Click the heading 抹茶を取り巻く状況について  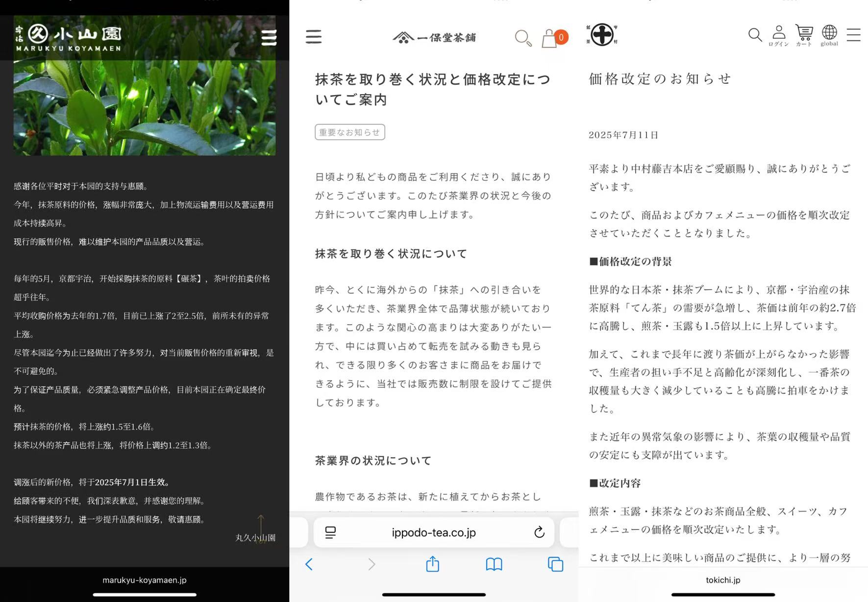coord(391,254)
